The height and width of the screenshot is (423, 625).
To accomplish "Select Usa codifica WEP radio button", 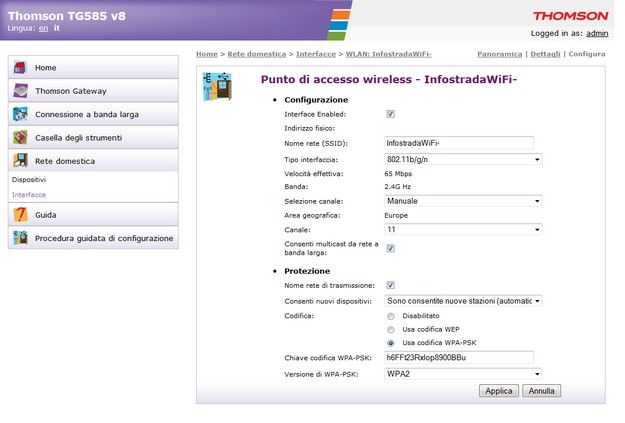I will click(x=391, y=330).
